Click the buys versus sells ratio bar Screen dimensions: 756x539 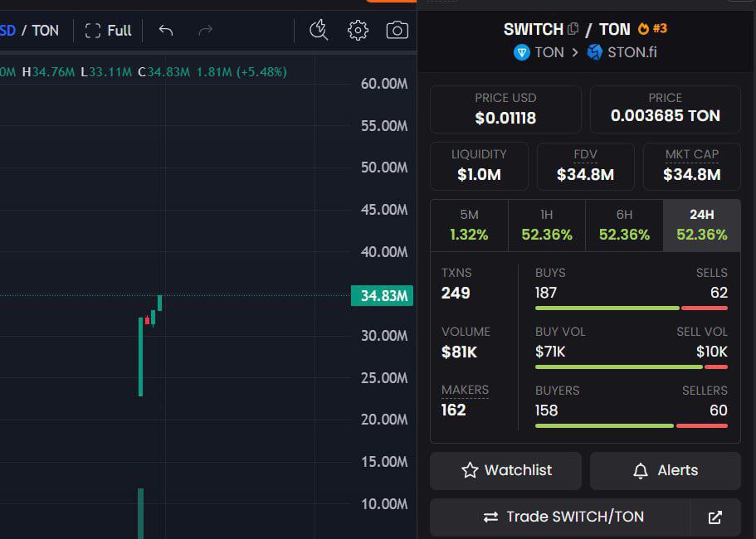[632, 308]
